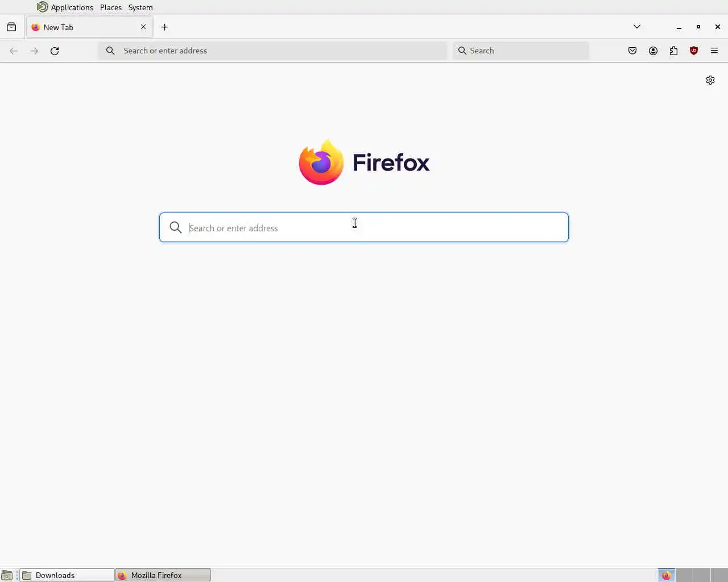Click the MATE logo icon in the top panel

point(43,7)
